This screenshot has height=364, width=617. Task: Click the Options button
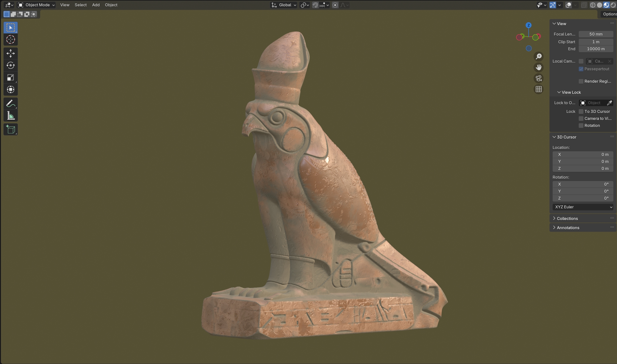(609, 14)
